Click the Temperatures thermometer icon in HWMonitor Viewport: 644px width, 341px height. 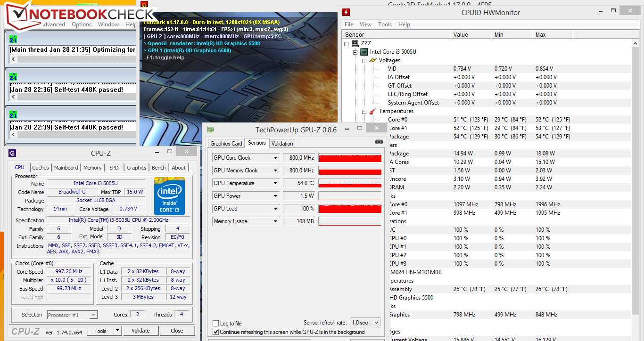tap(372, 111)
